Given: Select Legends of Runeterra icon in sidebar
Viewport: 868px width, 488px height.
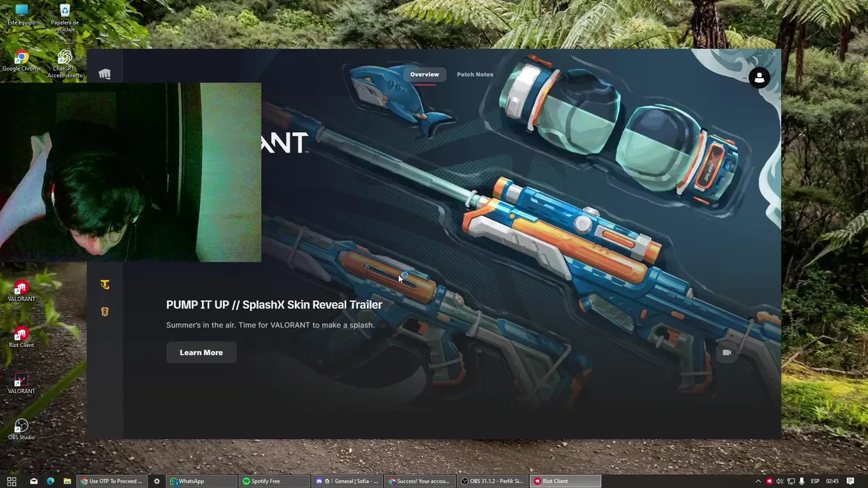Looking at the screenshot, I should click(x=105, y=312).
